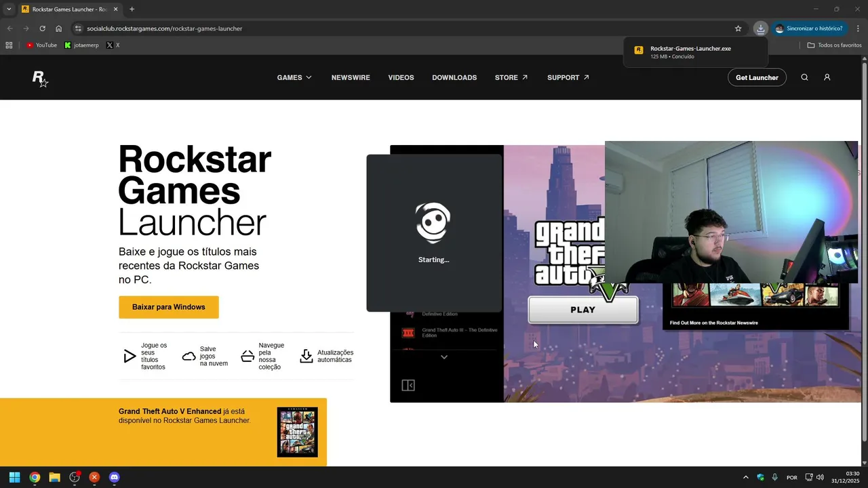The width and height of the screenshot is (868, 488).
Task: Open the volume tray icon
Action: pyautogui.click(x=820, y=477)
